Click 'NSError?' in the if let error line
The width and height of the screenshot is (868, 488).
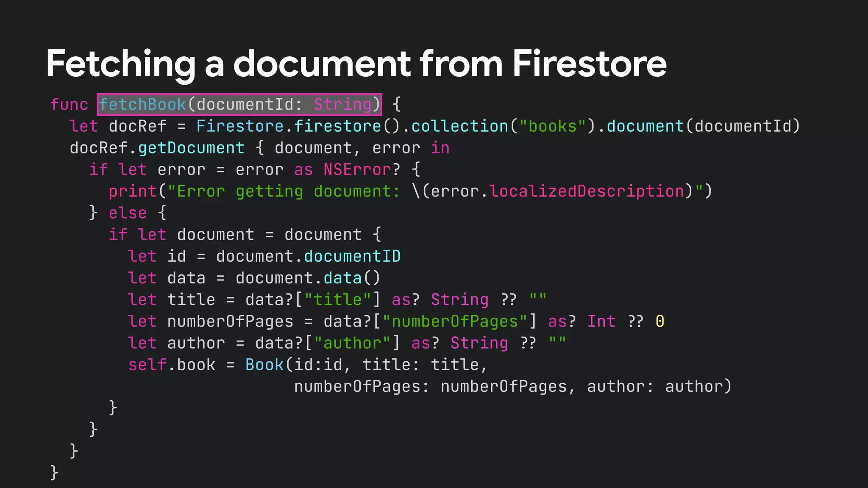pos(362,169)
